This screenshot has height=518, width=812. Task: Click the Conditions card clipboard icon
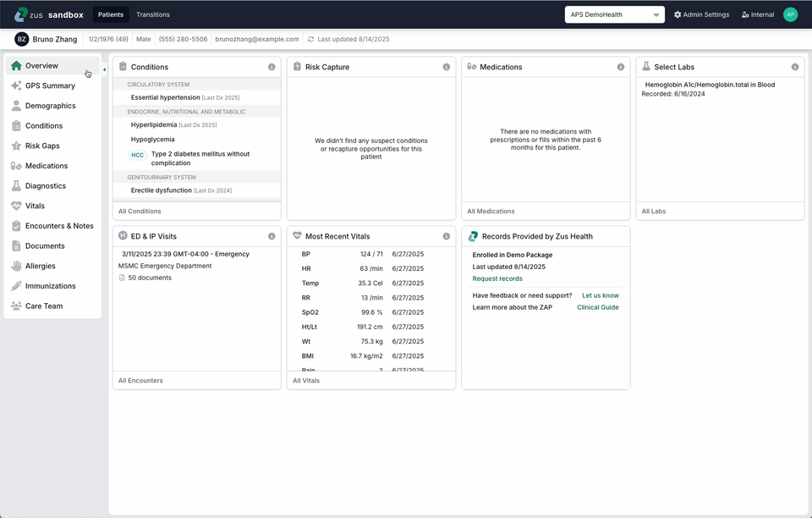point(123,66)
